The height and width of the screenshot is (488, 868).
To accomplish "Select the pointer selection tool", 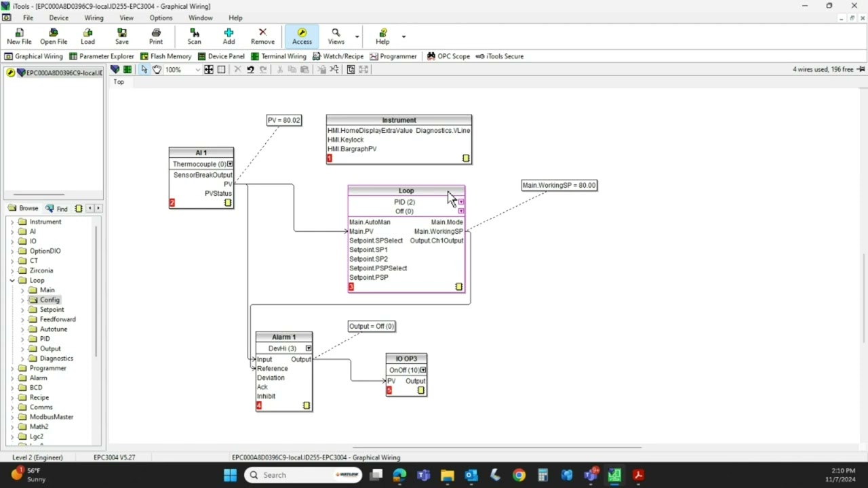I will pyautogui.click(x=144, y=69).
